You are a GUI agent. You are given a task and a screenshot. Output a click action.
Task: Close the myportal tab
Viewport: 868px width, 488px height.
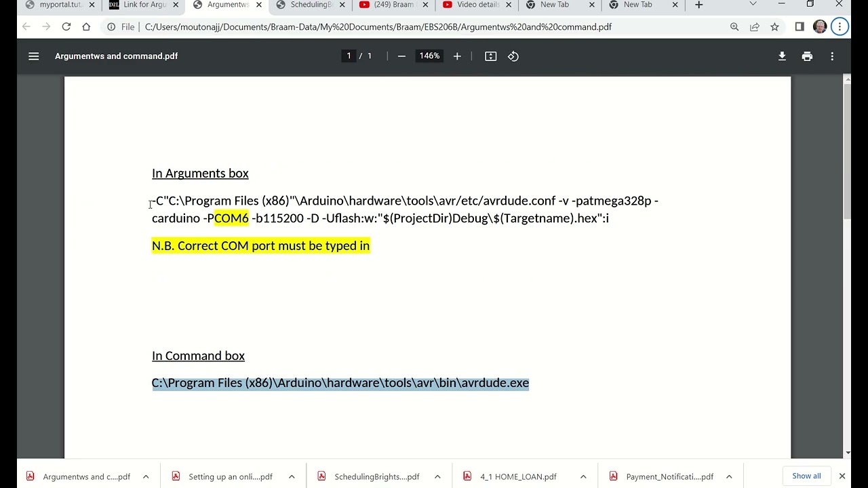point(92,5)
